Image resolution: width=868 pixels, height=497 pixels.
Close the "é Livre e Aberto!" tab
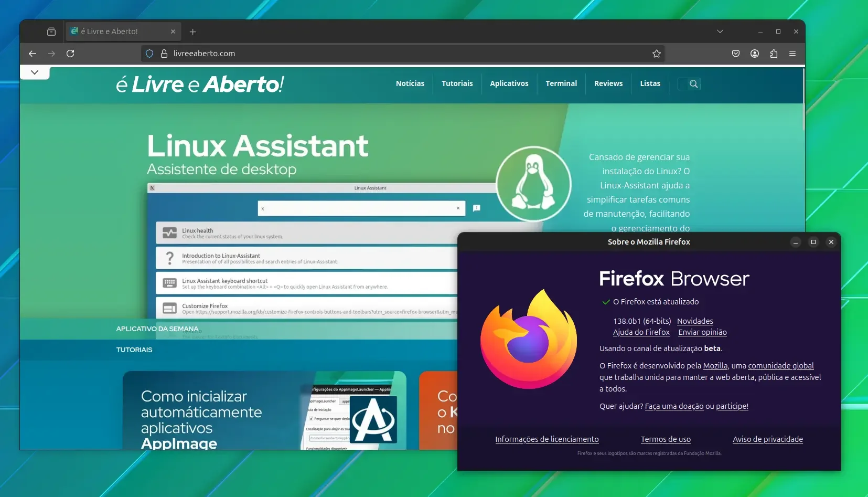tap(173, 31)
